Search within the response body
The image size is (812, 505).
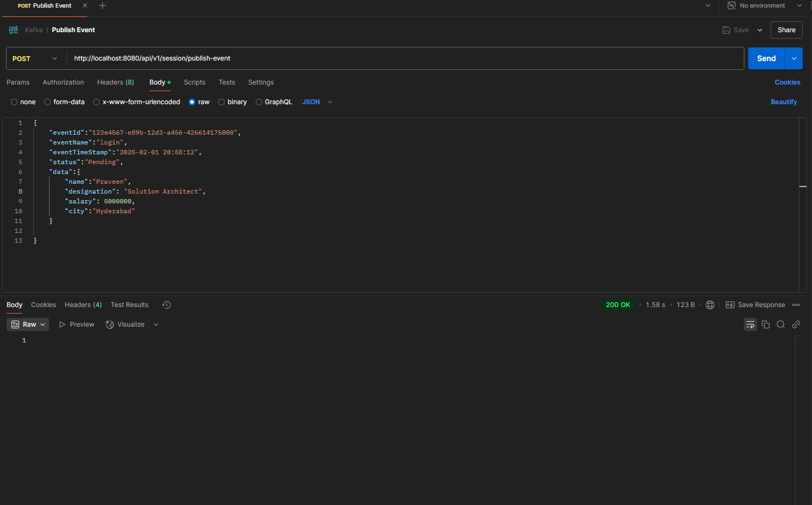(781, 324)
